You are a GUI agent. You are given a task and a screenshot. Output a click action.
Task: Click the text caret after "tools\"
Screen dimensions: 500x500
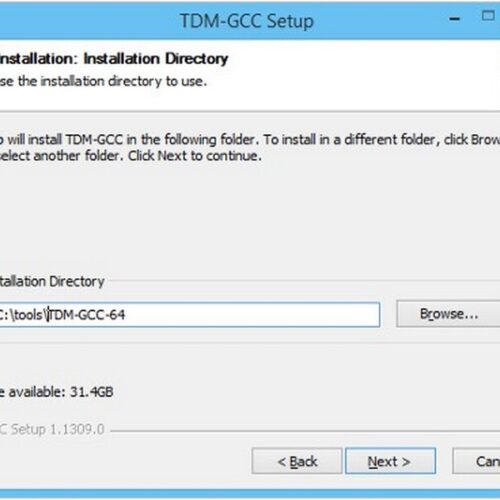pyautogui.click(x=48, y=315)
